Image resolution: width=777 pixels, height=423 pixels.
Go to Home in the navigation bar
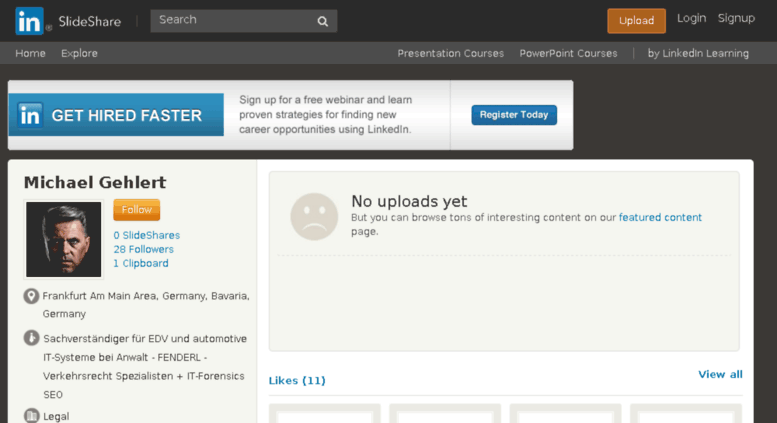click(x=30, y=53)
